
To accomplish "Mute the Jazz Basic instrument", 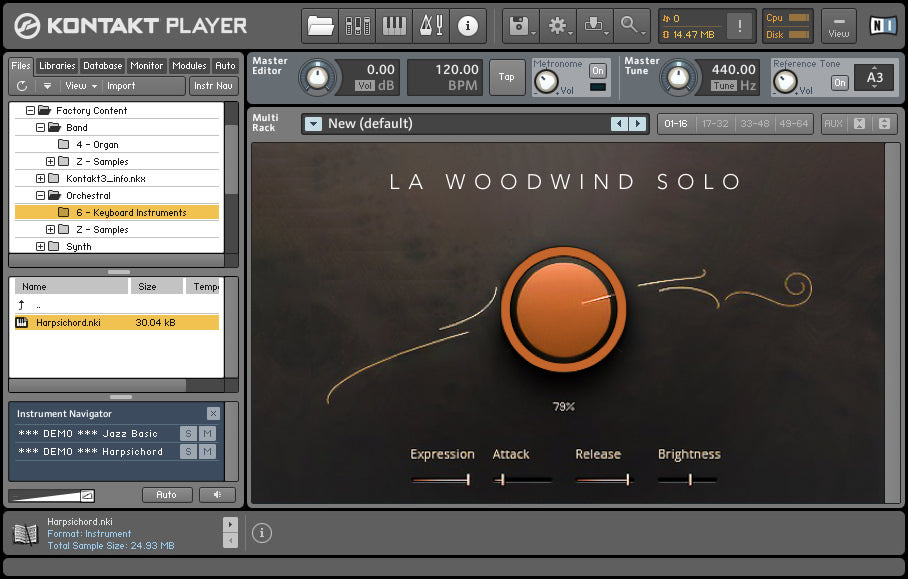I will click(207, 433).
